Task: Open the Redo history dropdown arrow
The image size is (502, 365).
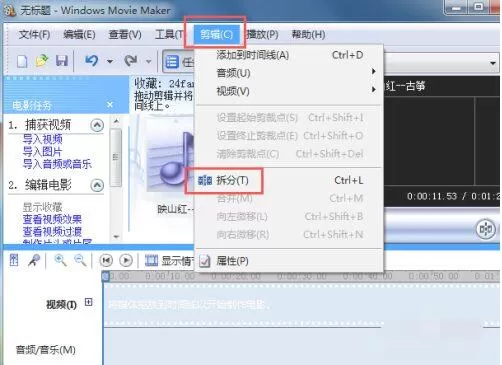Action: [149, 61]
